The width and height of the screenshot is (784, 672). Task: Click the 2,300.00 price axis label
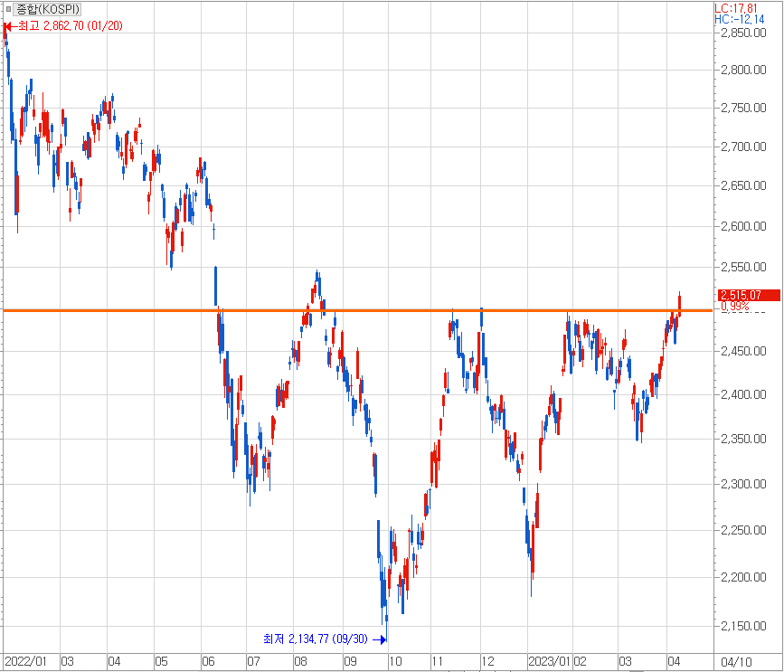coord(744,485)
